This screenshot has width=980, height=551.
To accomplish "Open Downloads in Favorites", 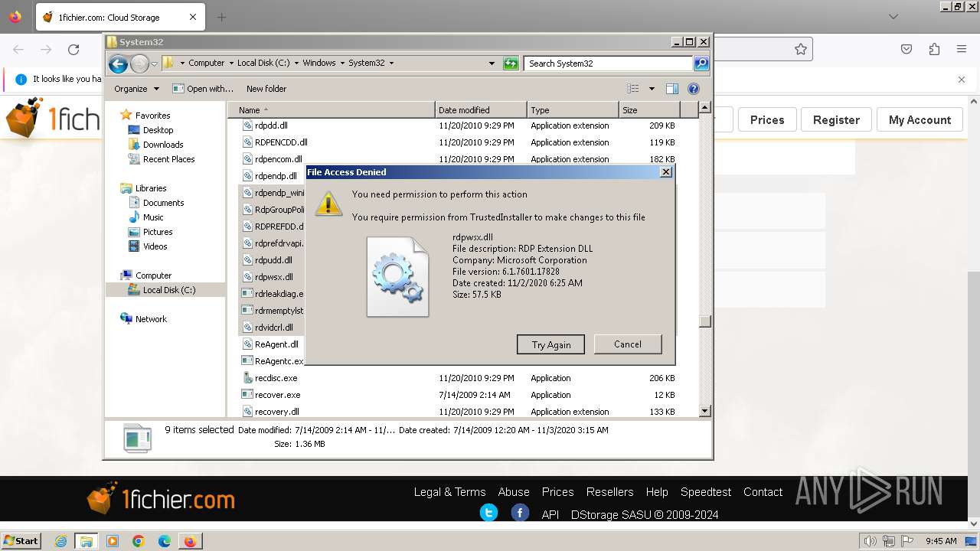I will (x=163, y=145).
